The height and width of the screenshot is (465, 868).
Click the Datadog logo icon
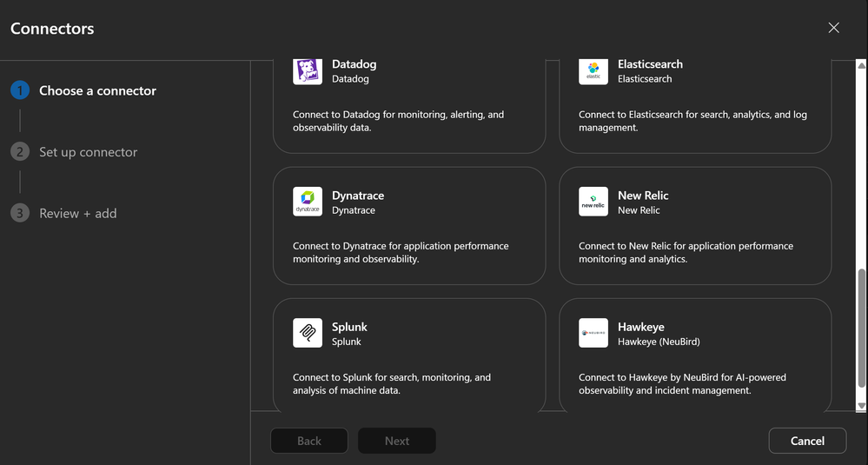(x=308, y=72)
